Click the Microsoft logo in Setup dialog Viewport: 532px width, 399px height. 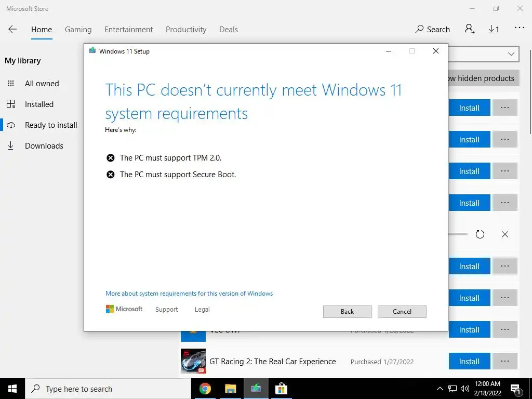[x=124, y=309]
